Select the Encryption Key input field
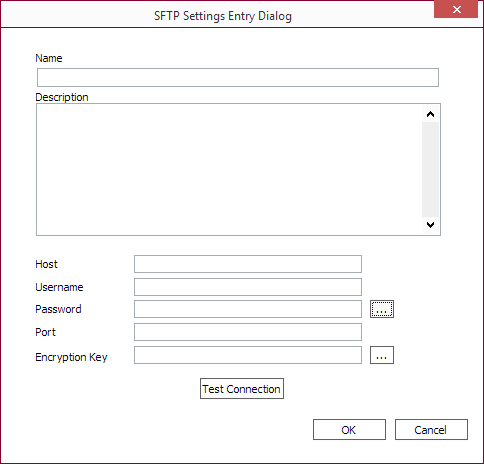This screenshot has height=464, width=484. point(248,355)
